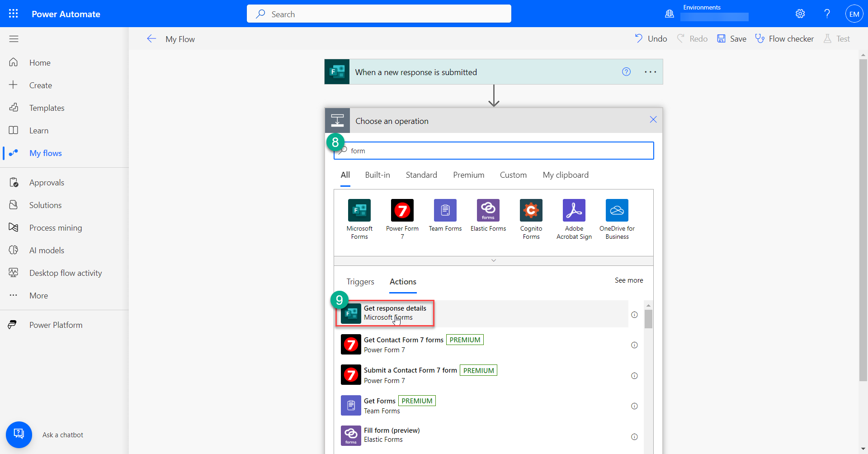
Task: Run the Flow checker
Action: click(x=784, y=39)
